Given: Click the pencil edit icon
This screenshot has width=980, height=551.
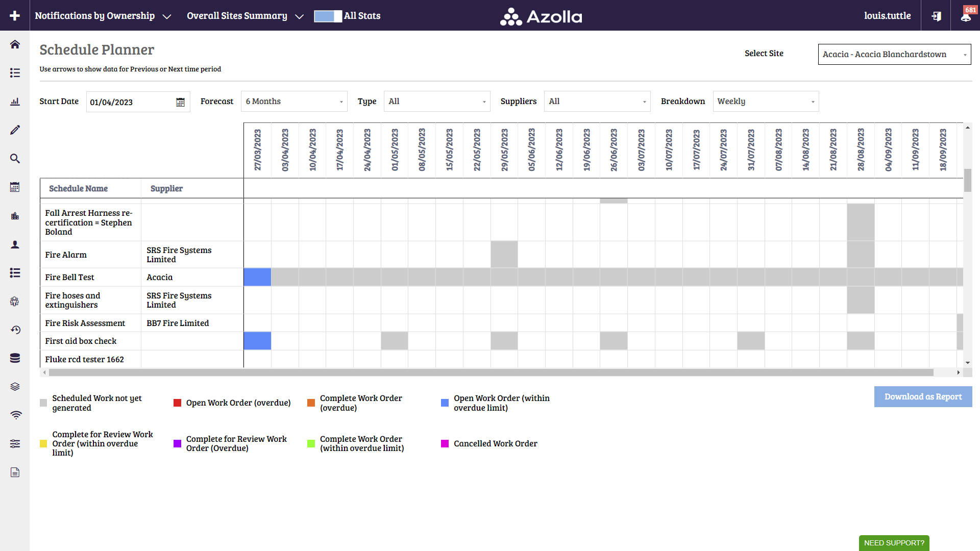Looking at the screenshot, I should tap(15, 130).
